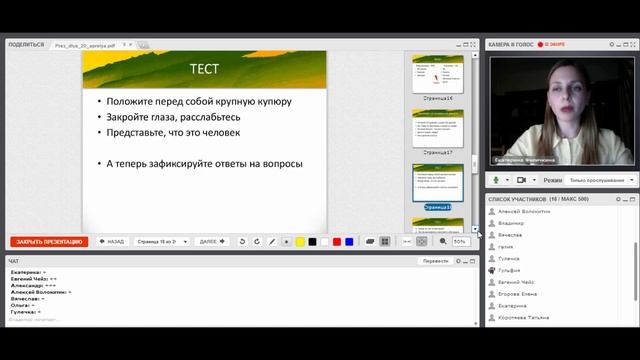This screenshot has height=360, width=640.
Task: Click the user icon next to Гульфия
Action: (492, 270)
